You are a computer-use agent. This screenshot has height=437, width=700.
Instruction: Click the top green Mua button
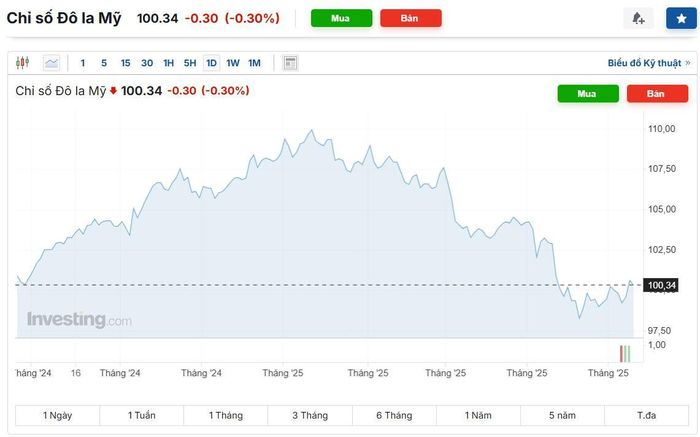point(341,18)
